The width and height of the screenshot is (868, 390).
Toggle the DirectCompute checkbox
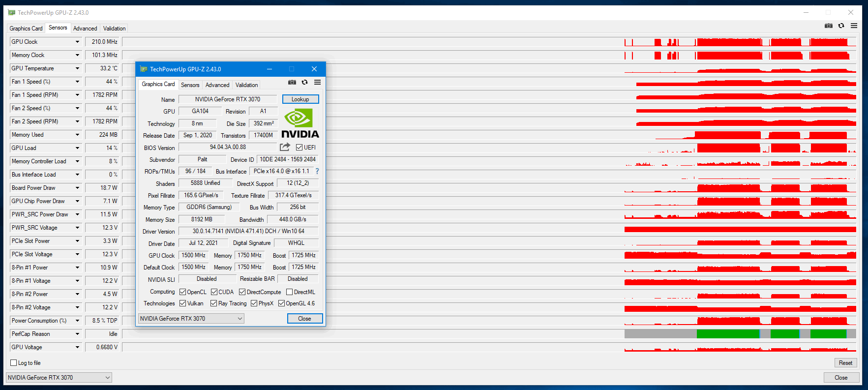click(x=242, y=292)
